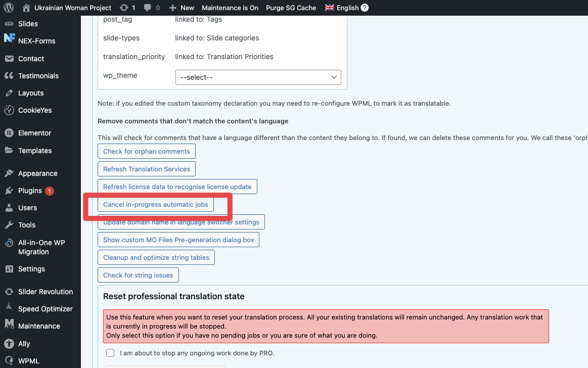Click Cancel in-progress automatic jobs

[156, 204]
